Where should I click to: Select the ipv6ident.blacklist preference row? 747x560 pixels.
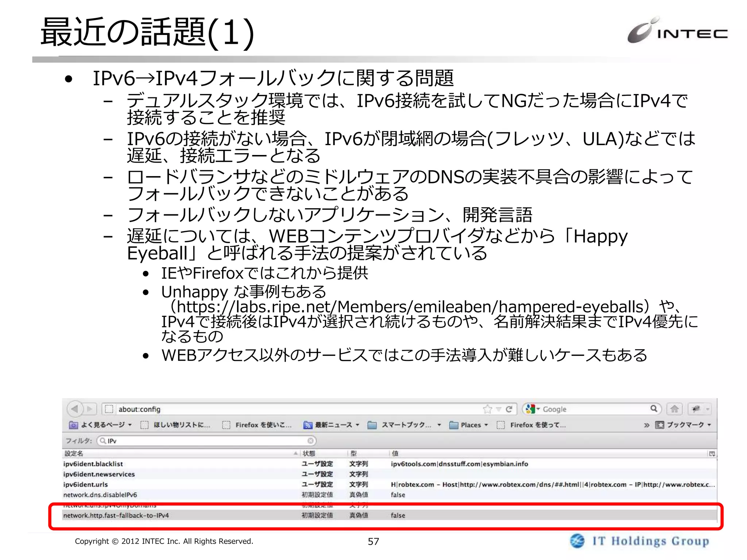pos(389,464)
